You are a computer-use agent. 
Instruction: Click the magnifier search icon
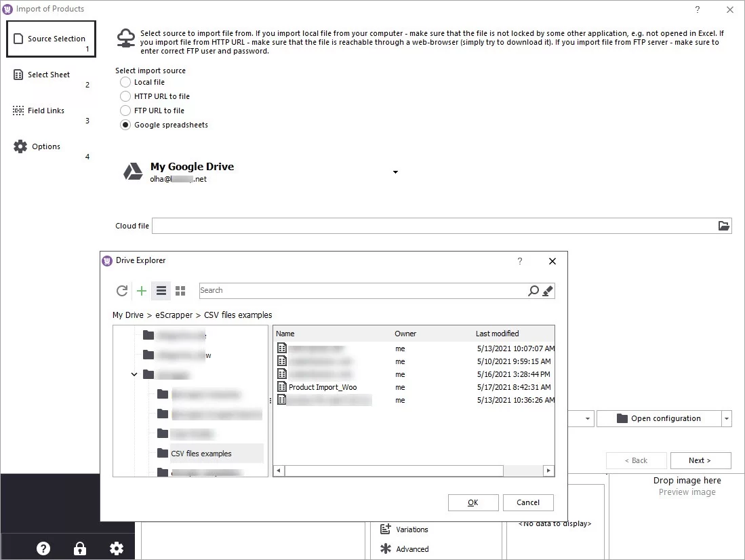[x=533, y=291]
